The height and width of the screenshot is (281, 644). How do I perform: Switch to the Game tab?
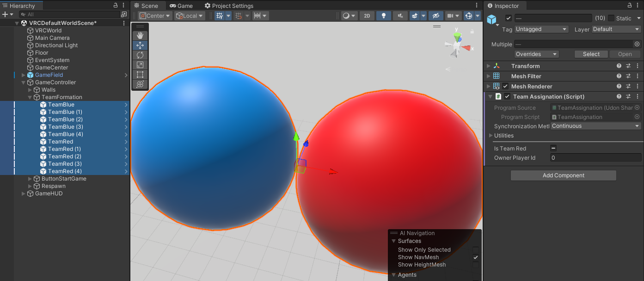coord(181,6)
